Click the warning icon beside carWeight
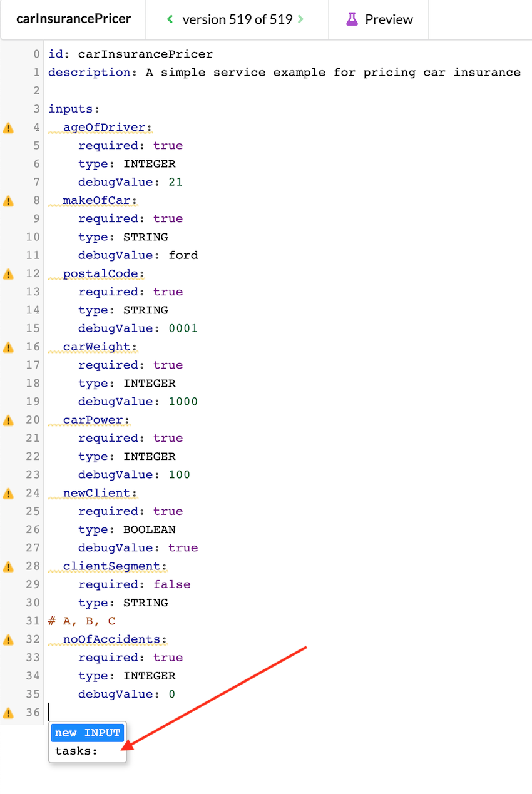This screenshot has width=532, height=794. click(x=8, y=347)
